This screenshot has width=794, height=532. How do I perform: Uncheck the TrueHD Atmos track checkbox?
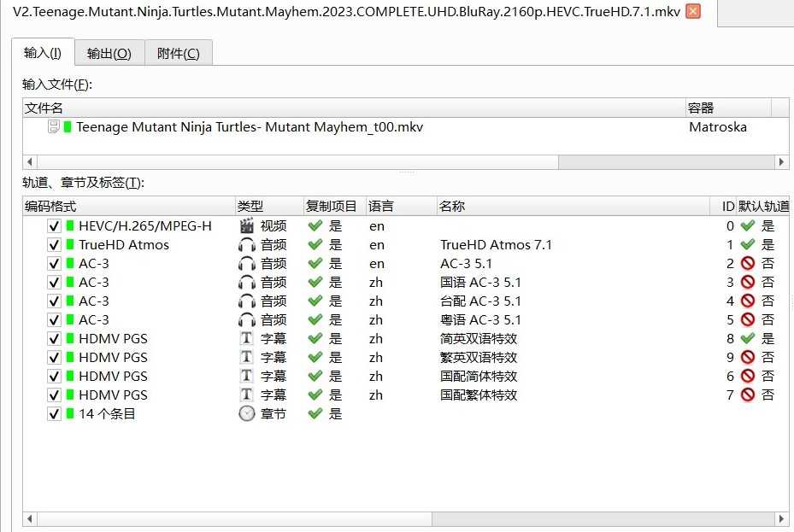[54, 245]
